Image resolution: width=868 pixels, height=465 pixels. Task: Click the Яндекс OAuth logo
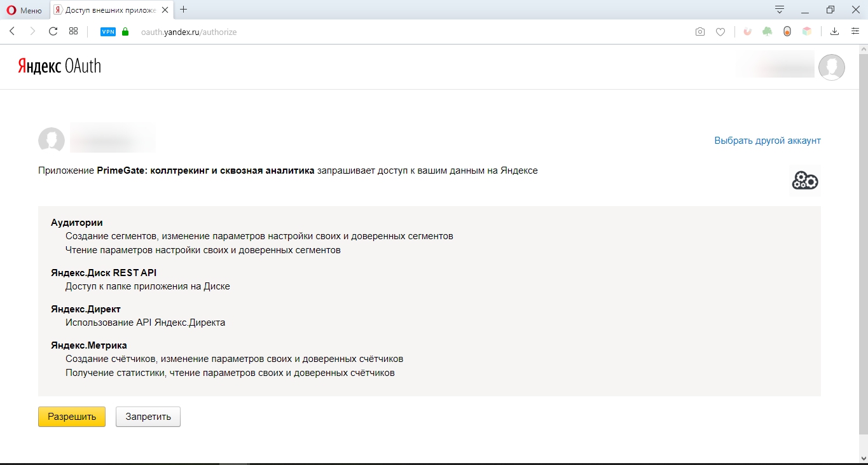coord(59,66)
